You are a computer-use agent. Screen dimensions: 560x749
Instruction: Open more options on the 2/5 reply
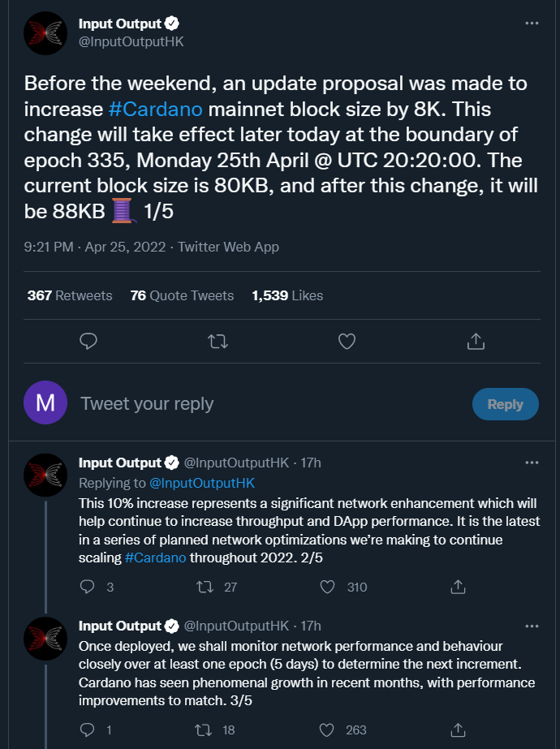(x=532, y=463)
